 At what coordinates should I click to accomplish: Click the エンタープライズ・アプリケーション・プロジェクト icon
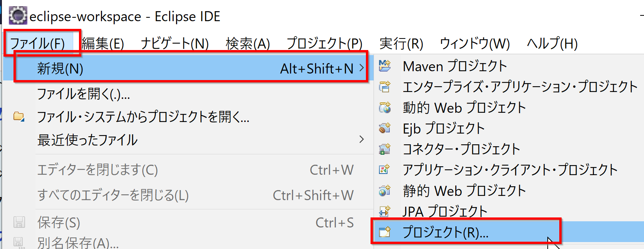(x=384, y=87)
